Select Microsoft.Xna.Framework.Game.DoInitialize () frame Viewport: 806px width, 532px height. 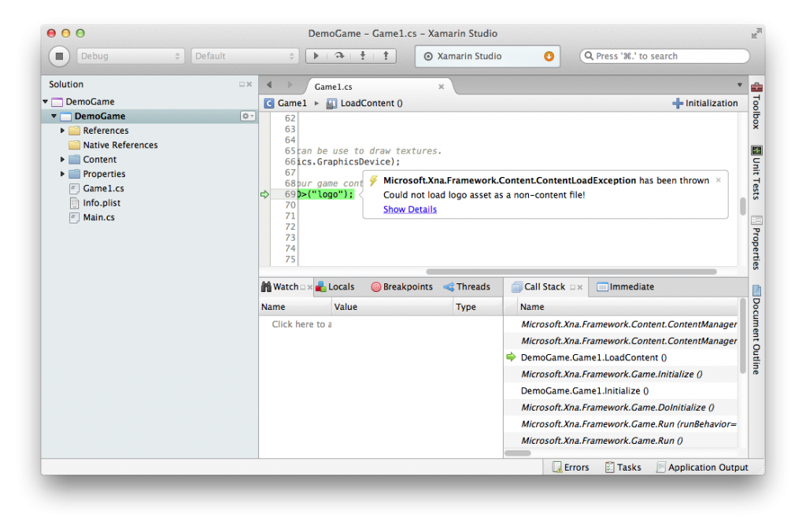pos(617,407)
